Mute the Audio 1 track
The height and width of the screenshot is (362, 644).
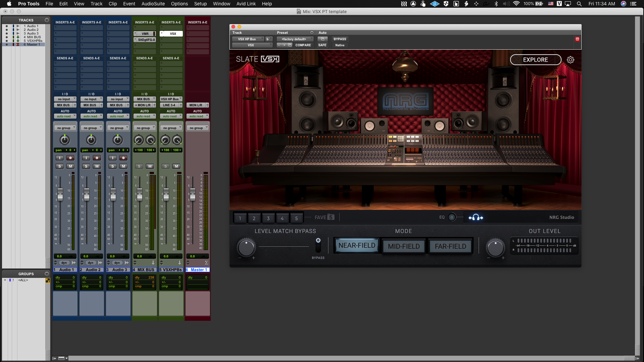click(70, 166)
